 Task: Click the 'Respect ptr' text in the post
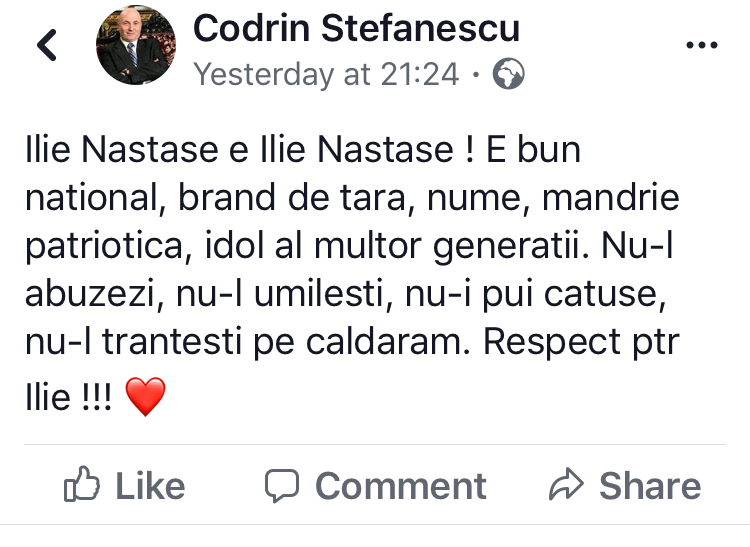tap(581, 342)
